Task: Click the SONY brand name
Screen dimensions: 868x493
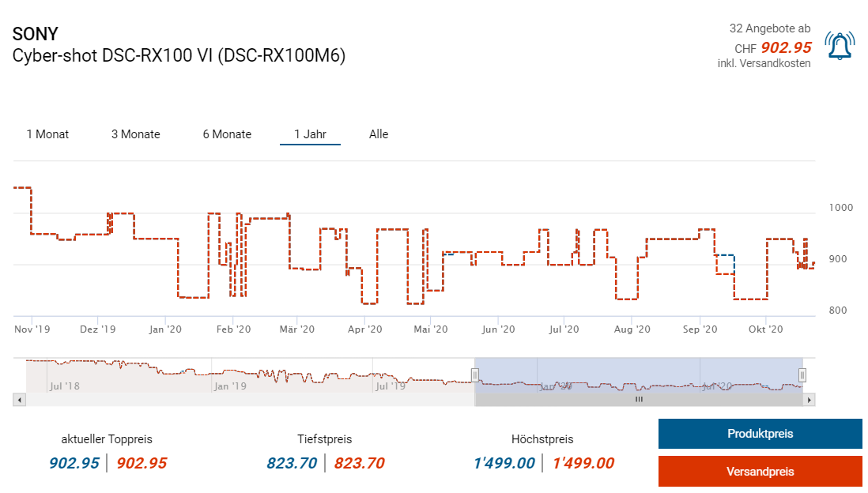Action: [x=35, y=34]
